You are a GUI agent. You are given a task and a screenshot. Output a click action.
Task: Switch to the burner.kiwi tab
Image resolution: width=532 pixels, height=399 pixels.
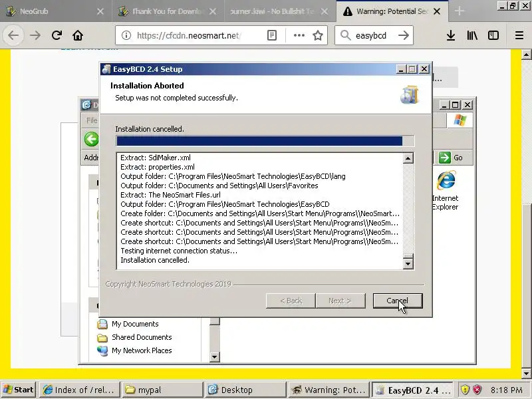coord(279,11)
